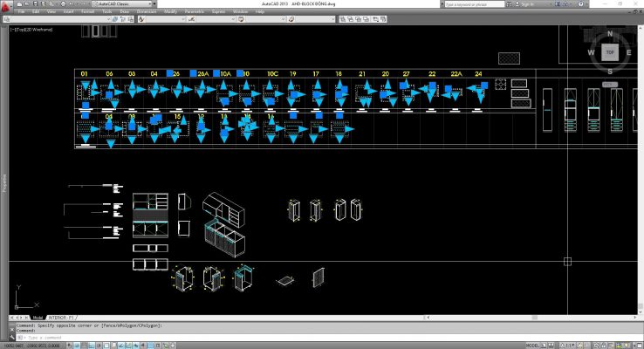Screen dimensions: 644x349
Task: Click the search binoculars icon beside keyword field
Action: [x=504, y=3]
